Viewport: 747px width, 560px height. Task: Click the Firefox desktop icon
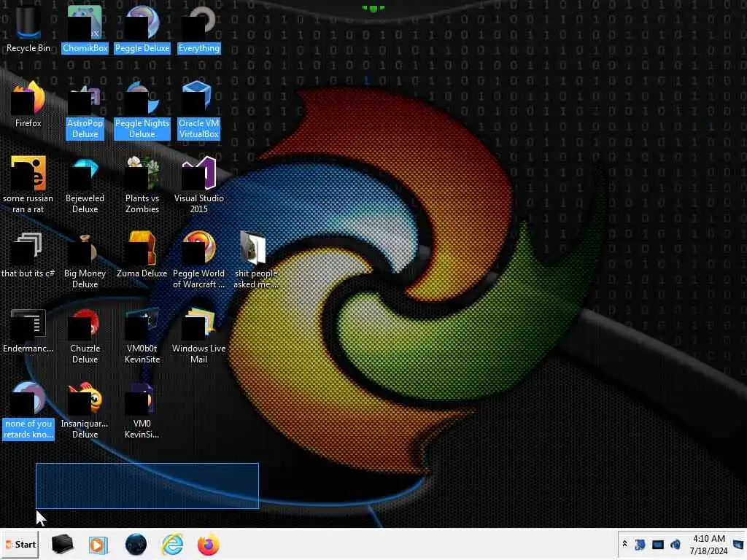click(x=28, y=104)
